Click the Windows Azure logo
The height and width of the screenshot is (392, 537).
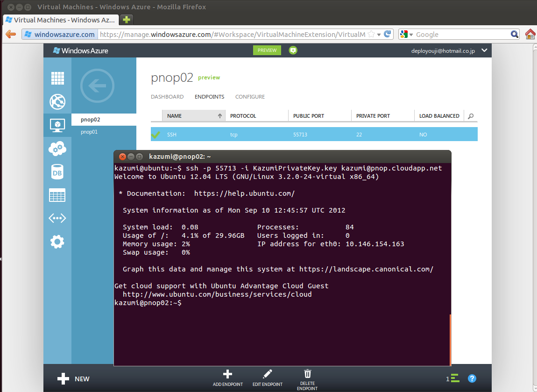tap(80, 51)
